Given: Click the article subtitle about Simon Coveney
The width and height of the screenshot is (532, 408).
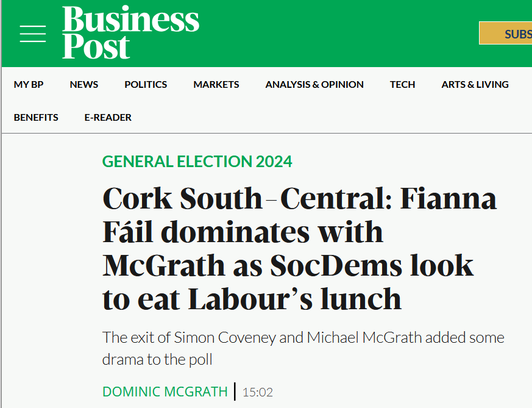Looking at the screenshot, I should pos(303,348).
